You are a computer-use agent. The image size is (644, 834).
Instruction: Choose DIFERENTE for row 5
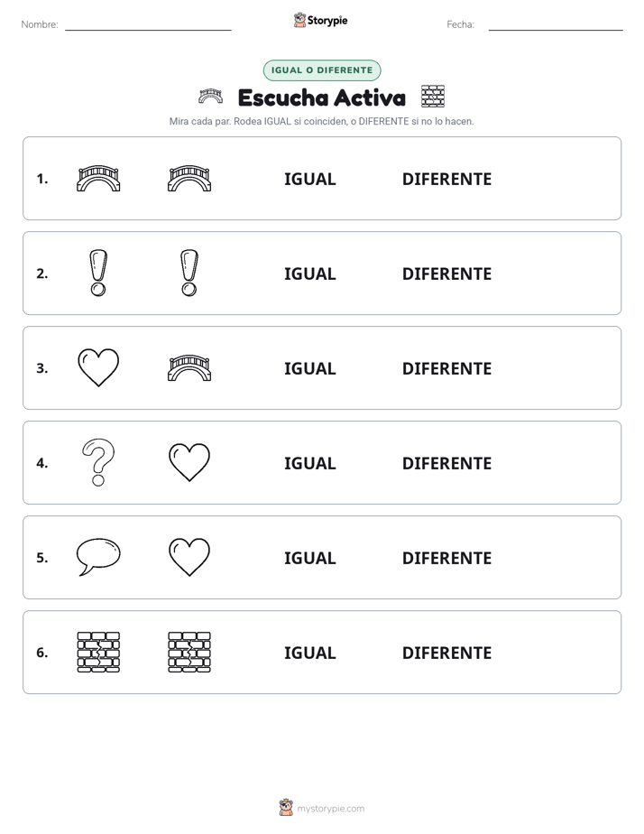click(446, 558)
